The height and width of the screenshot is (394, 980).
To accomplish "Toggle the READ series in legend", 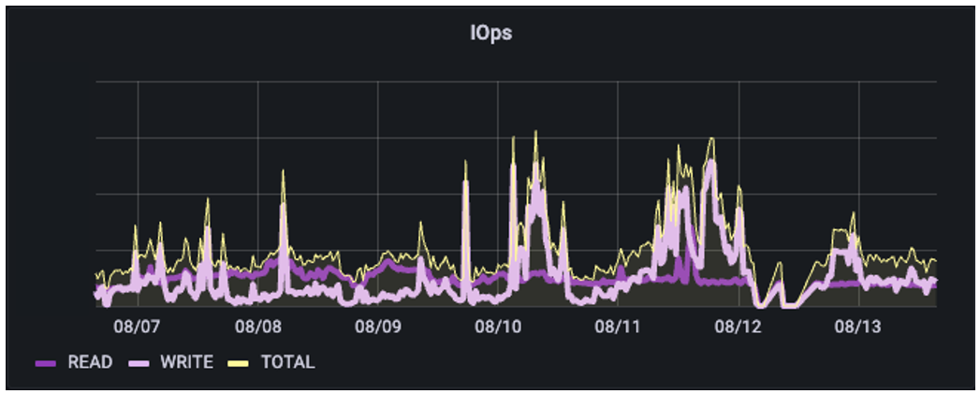I will coord(90,362).
